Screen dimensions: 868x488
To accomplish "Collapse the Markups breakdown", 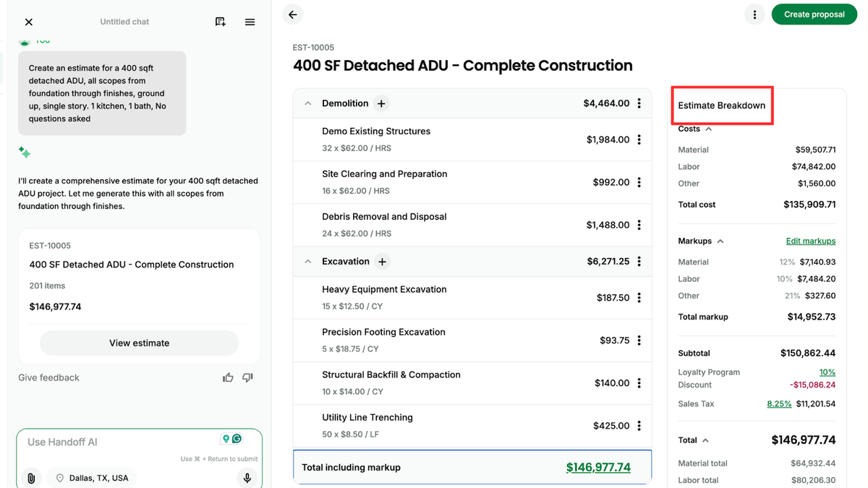I will [720, 241].
